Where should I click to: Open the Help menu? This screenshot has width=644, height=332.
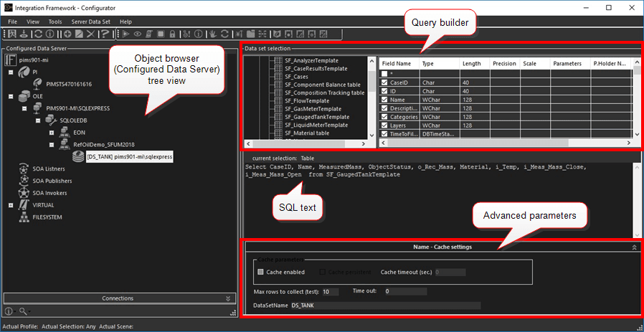pyautogui.click(x=126, y=22)
